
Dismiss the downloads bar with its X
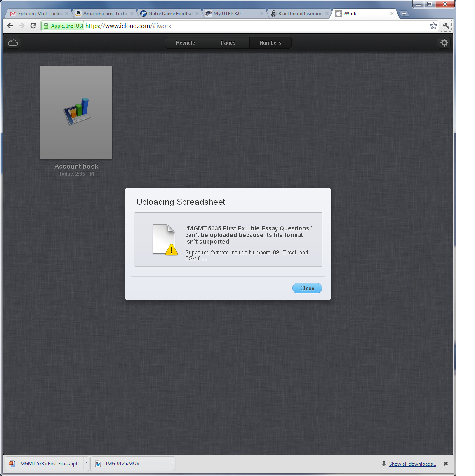[446, 464]
